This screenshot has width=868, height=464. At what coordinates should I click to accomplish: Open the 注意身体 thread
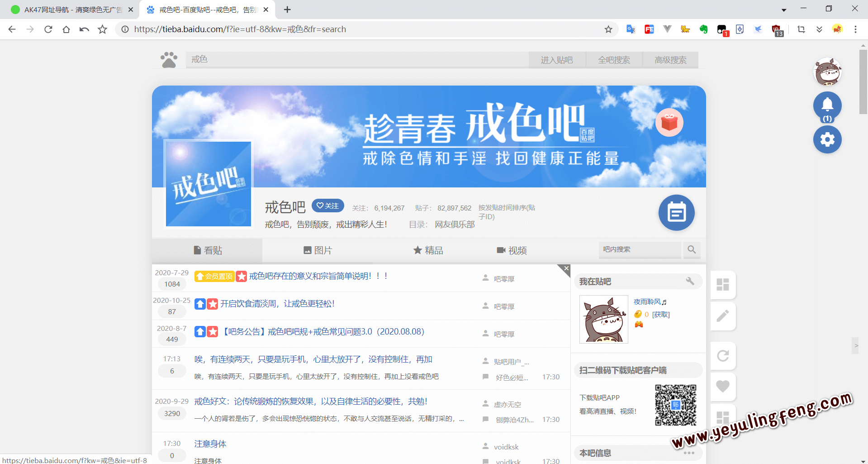point(210,444)
